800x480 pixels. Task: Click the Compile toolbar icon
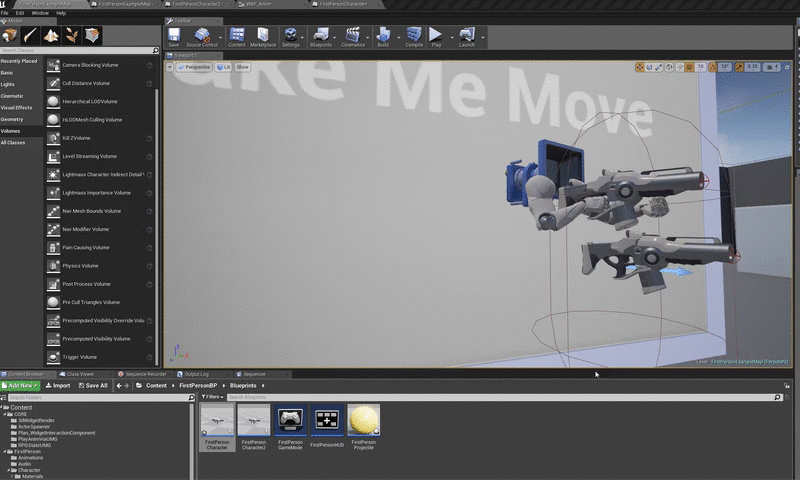tap(413, 37)
